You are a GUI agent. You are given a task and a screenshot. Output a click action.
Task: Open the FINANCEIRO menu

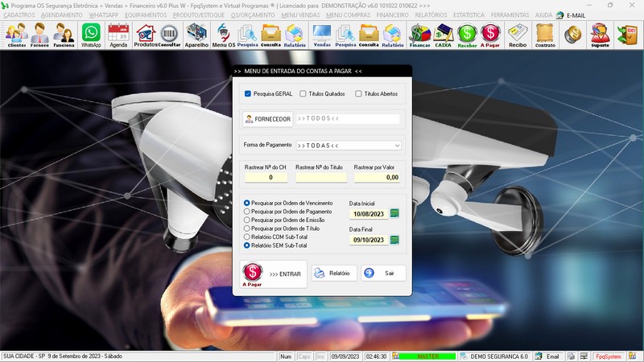point(392,15)
